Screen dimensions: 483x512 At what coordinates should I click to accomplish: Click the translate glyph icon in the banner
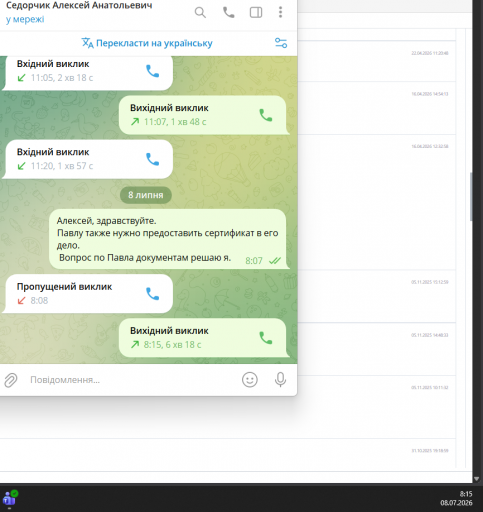[87, 43]
